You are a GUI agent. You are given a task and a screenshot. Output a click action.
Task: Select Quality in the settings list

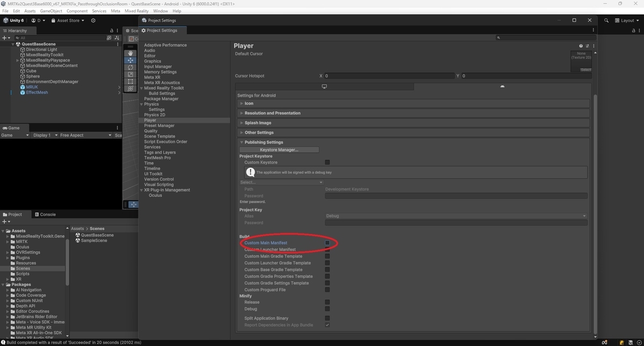point(151,131)
